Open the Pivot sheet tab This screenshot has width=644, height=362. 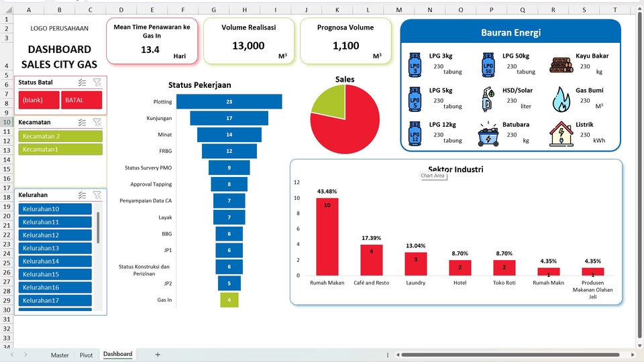coord(87,355)
